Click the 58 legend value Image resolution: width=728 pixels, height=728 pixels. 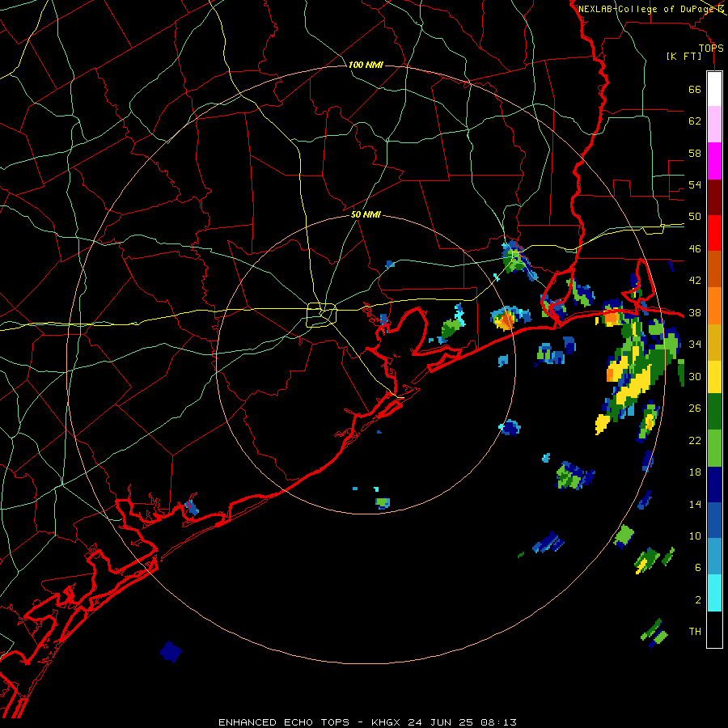(695, 153)
